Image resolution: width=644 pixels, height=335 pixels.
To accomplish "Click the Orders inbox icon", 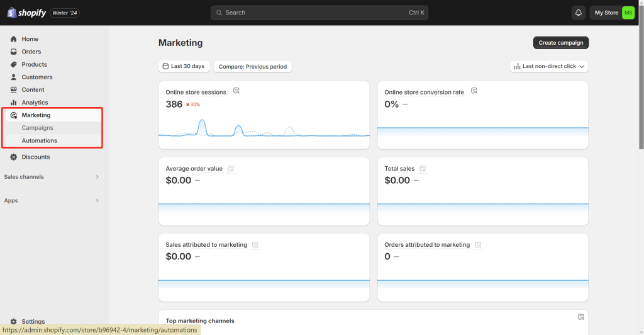I will click(14, 52).
